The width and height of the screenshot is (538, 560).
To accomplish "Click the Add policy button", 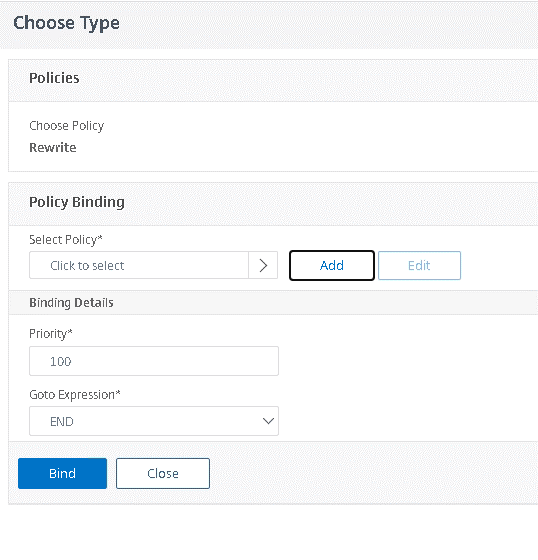I will pos(332,265).
